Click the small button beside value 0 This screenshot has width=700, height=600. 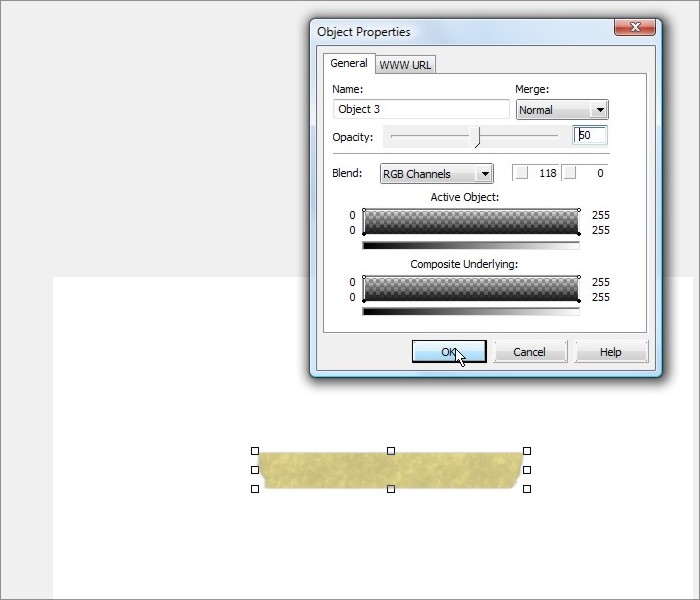tap(570, 173)
